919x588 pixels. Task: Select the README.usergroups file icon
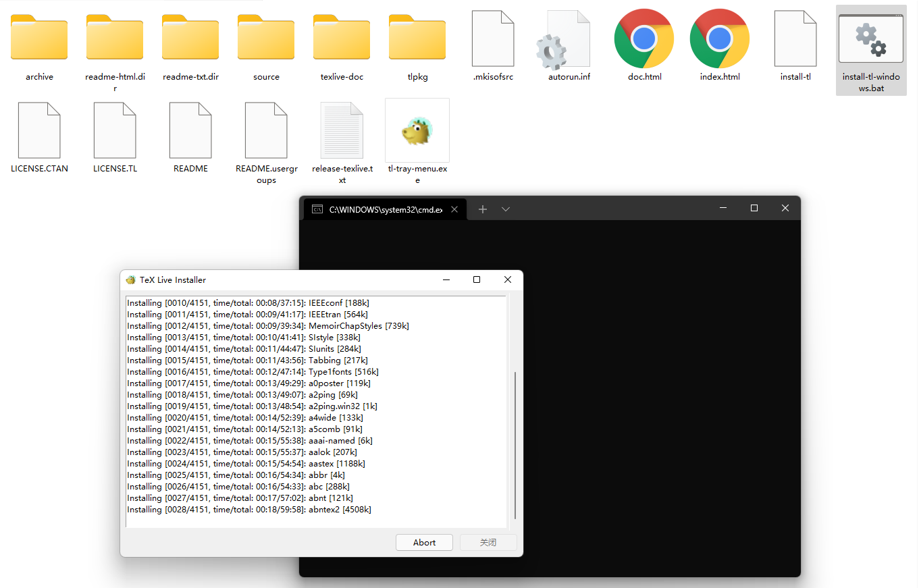point(266,130)
